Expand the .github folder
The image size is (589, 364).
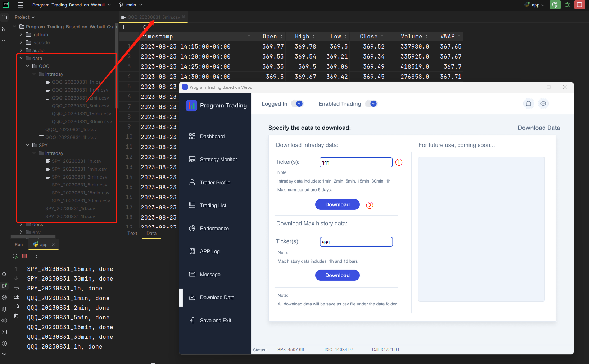pyautogui.click(x=21, y=34)
